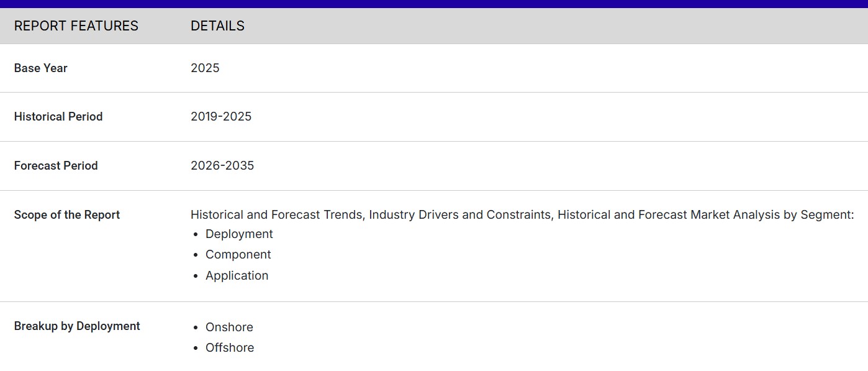Click the 2019-2025 historical period value

point(220,117)
